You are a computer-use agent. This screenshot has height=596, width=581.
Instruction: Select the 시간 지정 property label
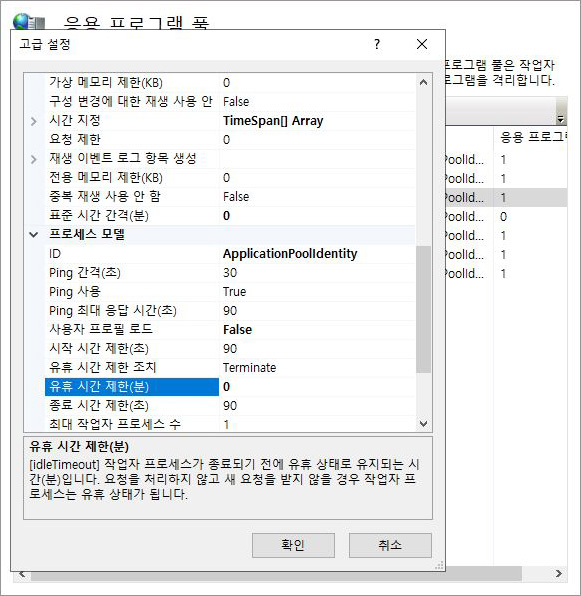74,120
